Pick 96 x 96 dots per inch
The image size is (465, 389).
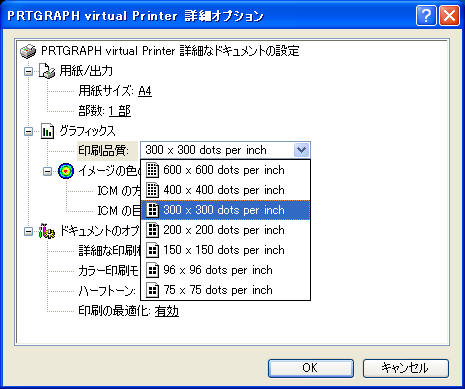(x=226, y=270)
